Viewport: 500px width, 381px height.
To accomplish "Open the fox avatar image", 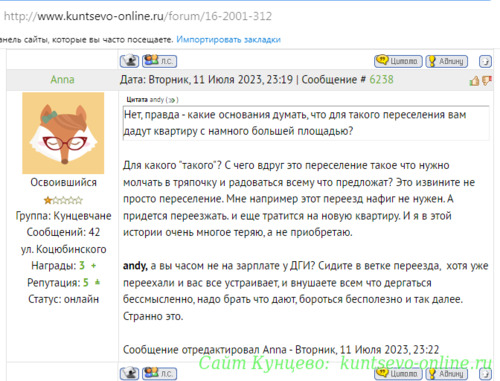I will tap(63, 133).
